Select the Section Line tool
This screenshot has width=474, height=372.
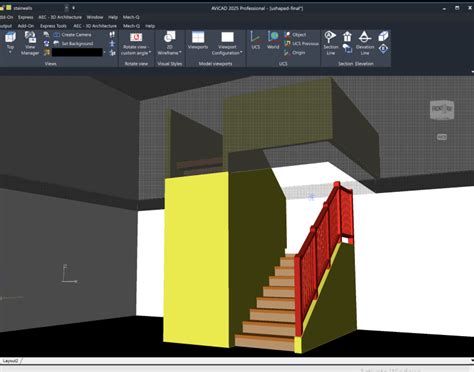pos(330,43)
